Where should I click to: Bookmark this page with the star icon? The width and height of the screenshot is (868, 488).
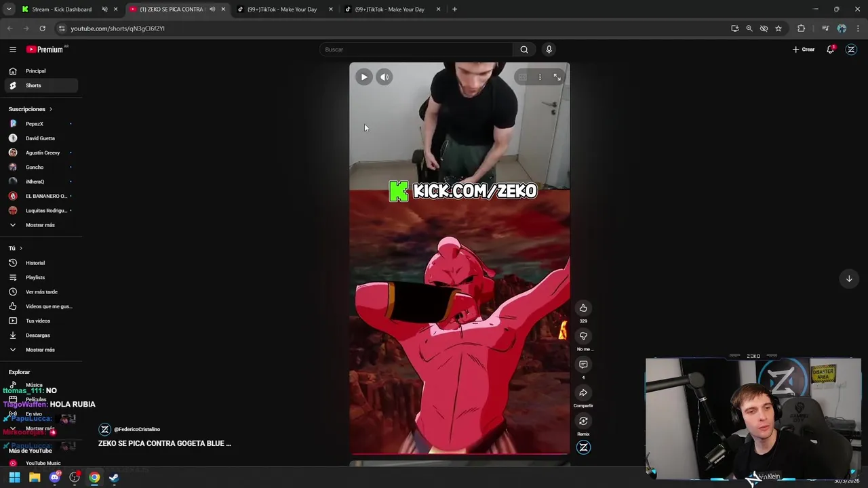coord(778,28)
